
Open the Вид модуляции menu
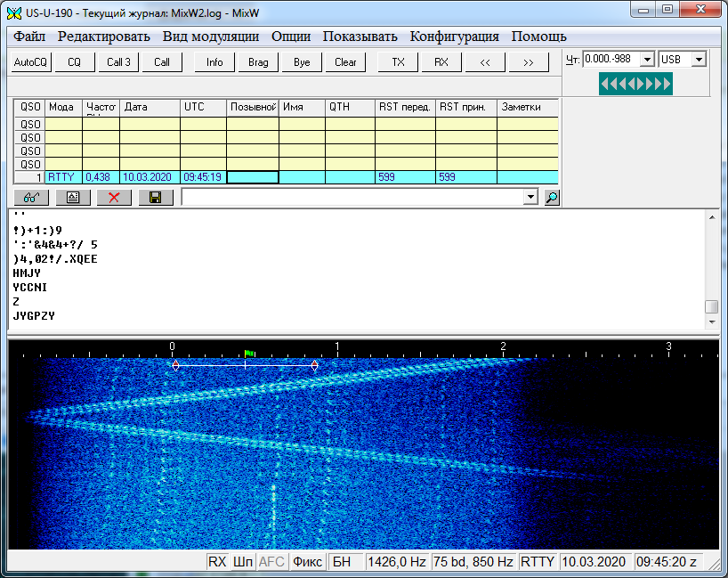pyautogui.click(x=211, y=37)
